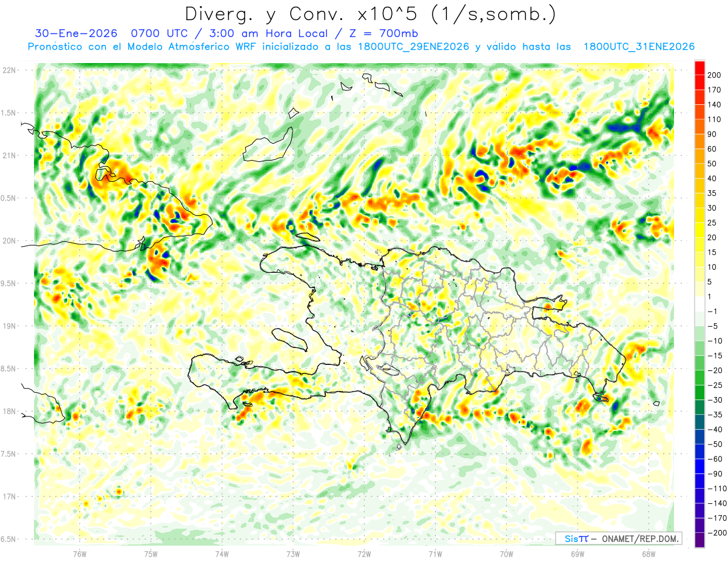Click the 'ONAMET/REP.DOM.' credit label
This screenshot has width=728, height=562.
pos(639,538)
